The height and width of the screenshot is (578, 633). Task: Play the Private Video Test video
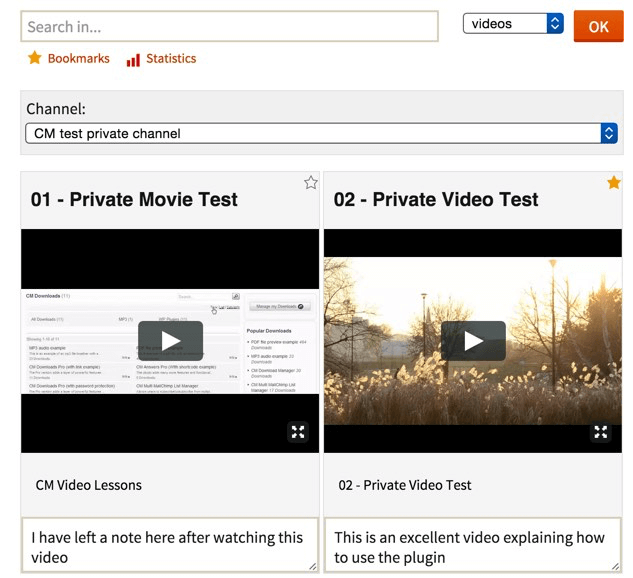(x=473, y=341)
